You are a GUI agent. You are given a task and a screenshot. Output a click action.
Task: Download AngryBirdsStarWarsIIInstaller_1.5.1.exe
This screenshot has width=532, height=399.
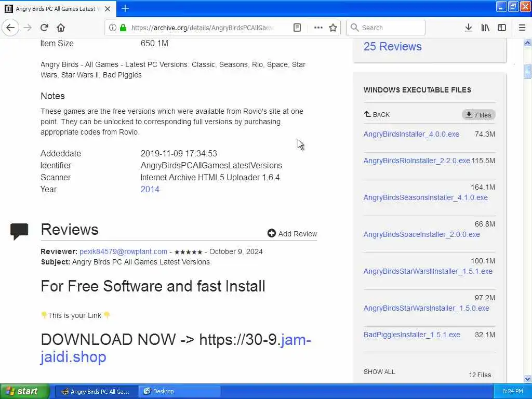pyautogui.click(x=428, y=271)
